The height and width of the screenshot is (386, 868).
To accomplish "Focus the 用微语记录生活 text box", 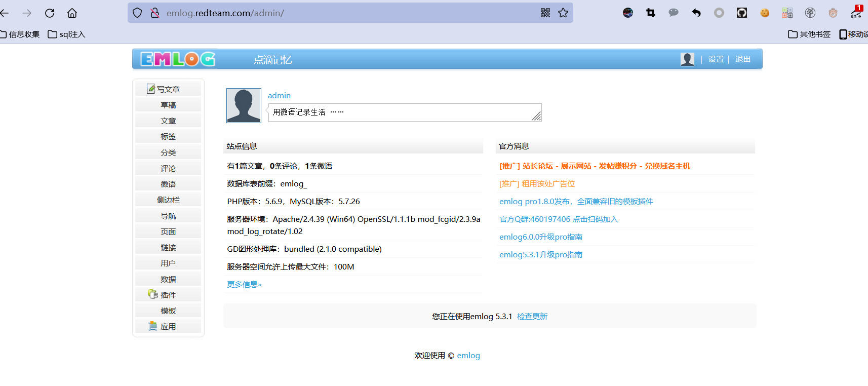I will coord(405,112).
